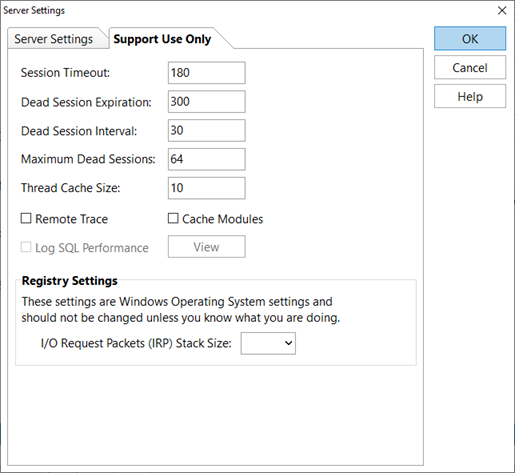
Task: Click the Cancel button
Action: 470,68
